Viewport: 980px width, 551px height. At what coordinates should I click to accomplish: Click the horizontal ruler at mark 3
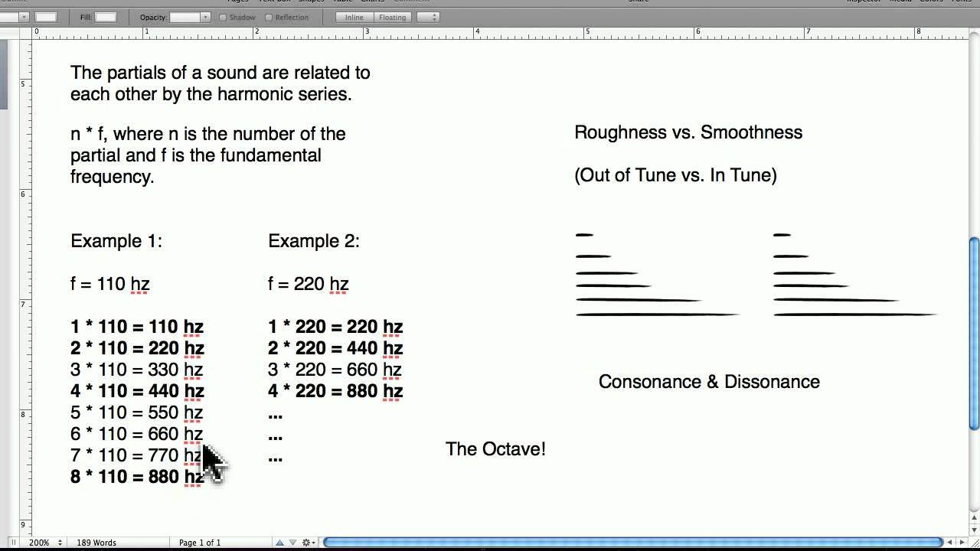[x=367, y=32]
